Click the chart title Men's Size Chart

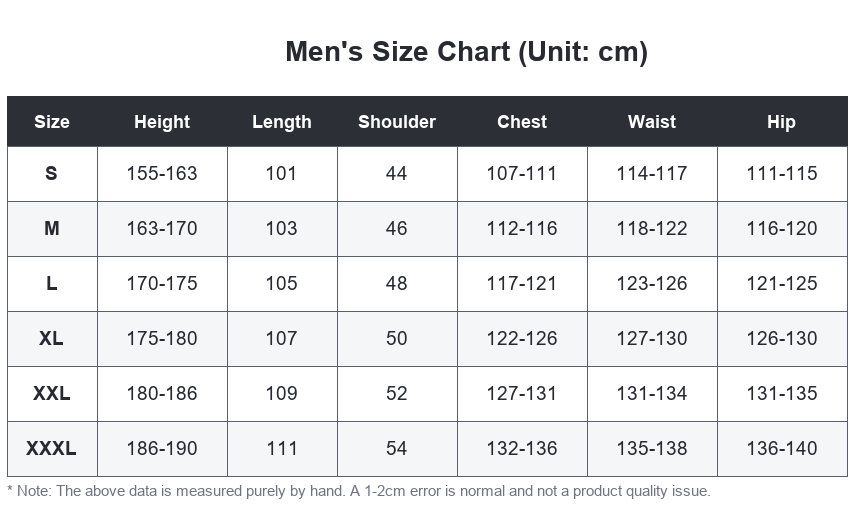tap(467, 52)
